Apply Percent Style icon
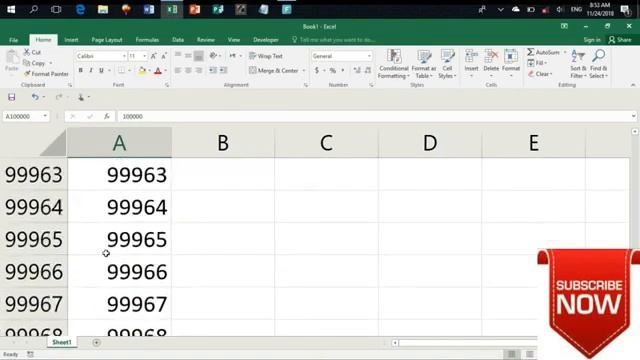 click(333, 70)
